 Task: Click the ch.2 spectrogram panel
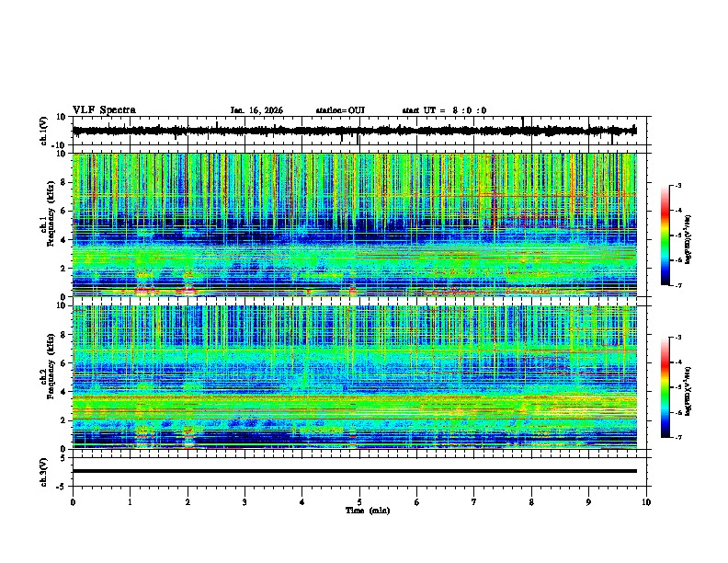point(354,377)
